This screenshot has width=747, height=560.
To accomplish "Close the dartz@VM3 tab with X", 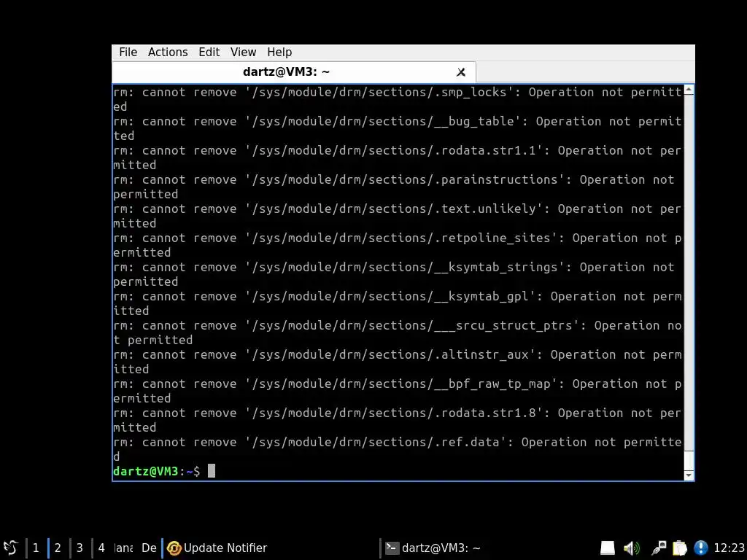I will coord(461,72).
